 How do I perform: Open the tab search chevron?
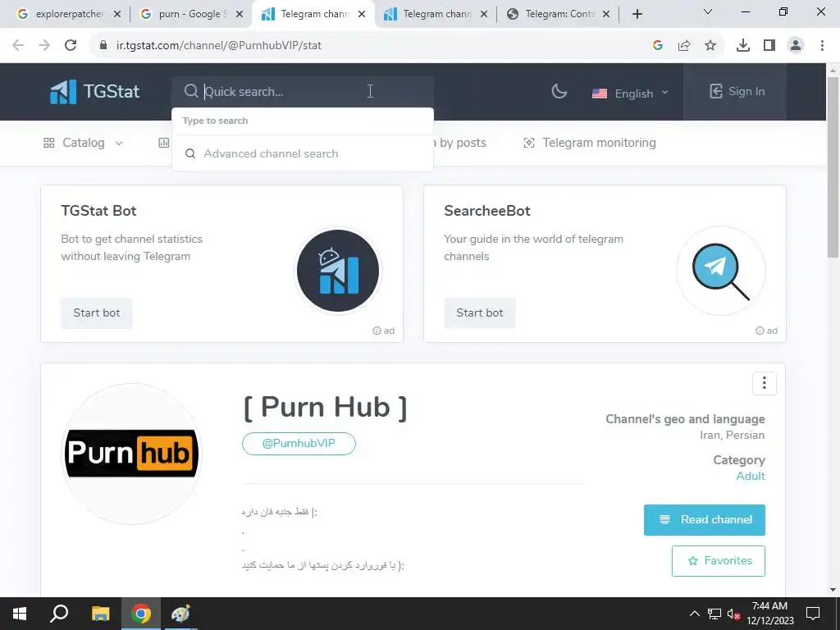707,11
